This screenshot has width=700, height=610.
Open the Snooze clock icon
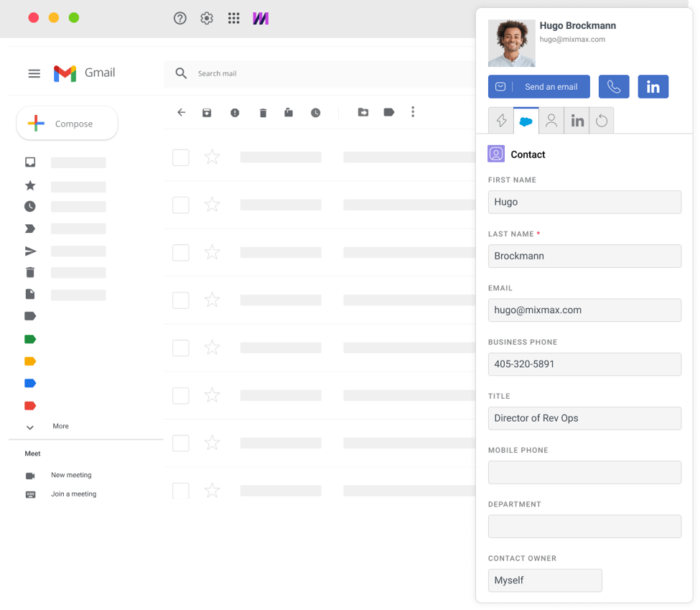click(x=315, y=112)
